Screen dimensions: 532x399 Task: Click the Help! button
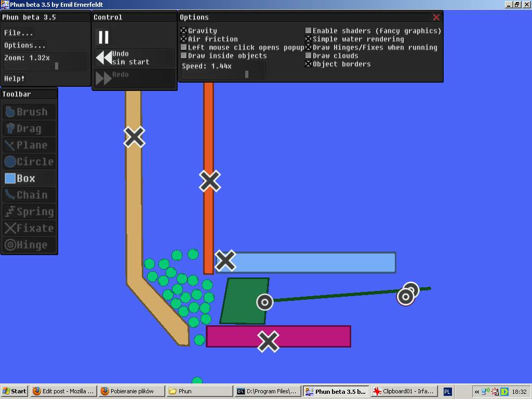tap(15, 78)
